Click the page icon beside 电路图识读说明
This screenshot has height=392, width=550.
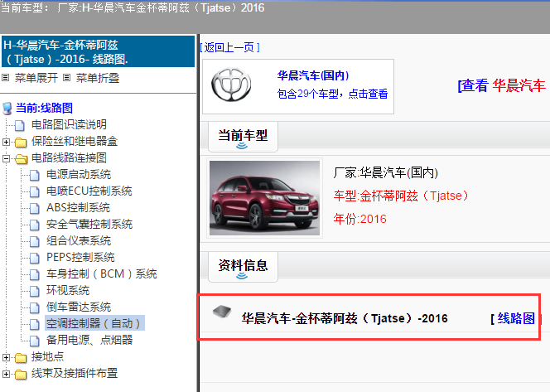tap(20, 125)
